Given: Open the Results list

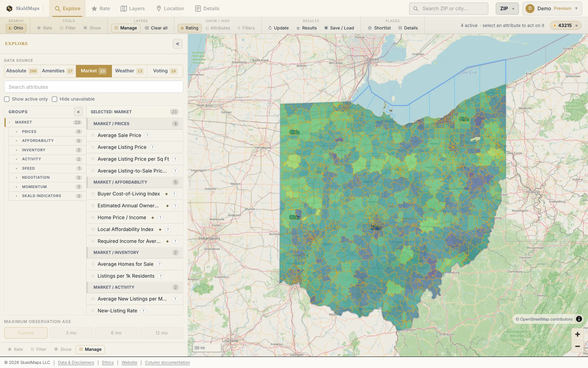Looking at the screenshot, I should (x=307, y=28).
